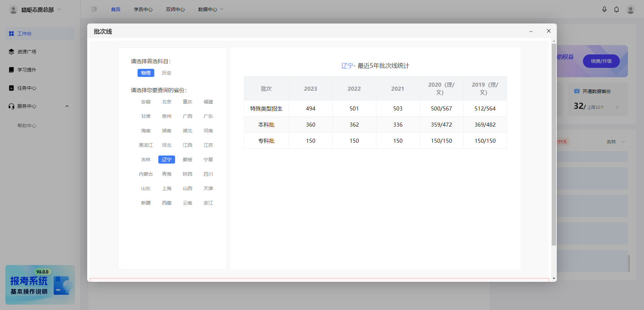Click the 续费/升级 button
This screenshot has width=644, height=310.
pyautogui.click(x=601, y=61)
